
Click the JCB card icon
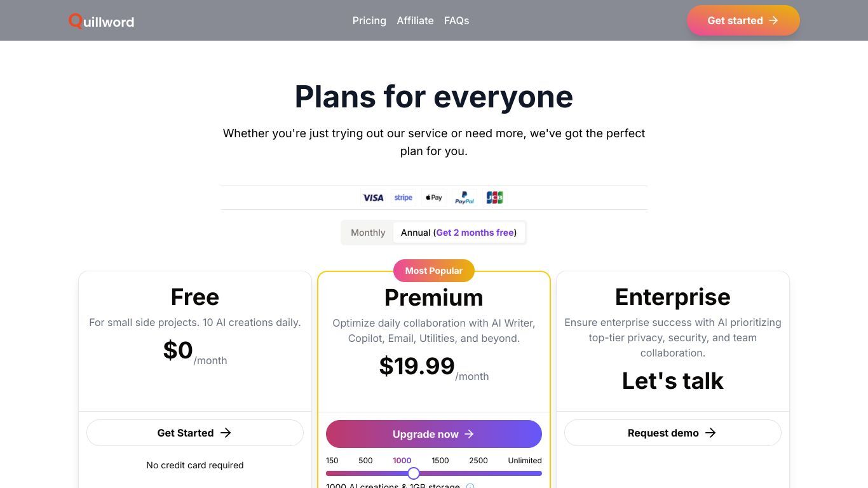[494, 198]
